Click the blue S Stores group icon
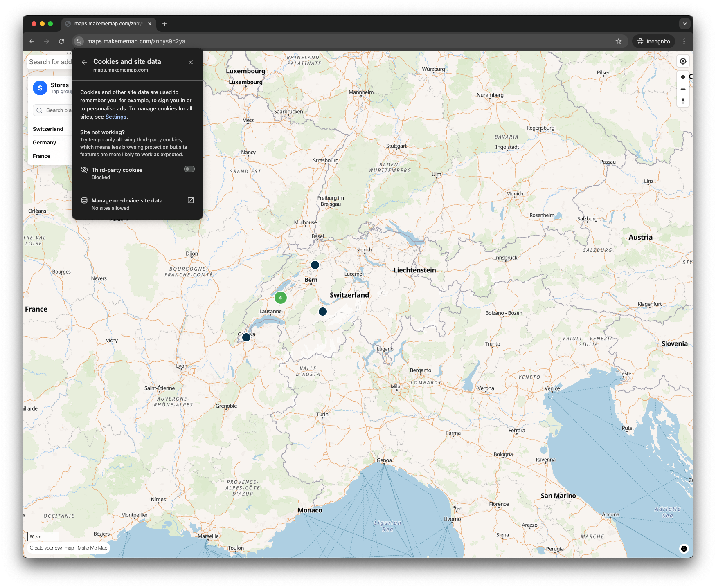The width and height of the screenshot is (716, 588). [x=40, y=88]
